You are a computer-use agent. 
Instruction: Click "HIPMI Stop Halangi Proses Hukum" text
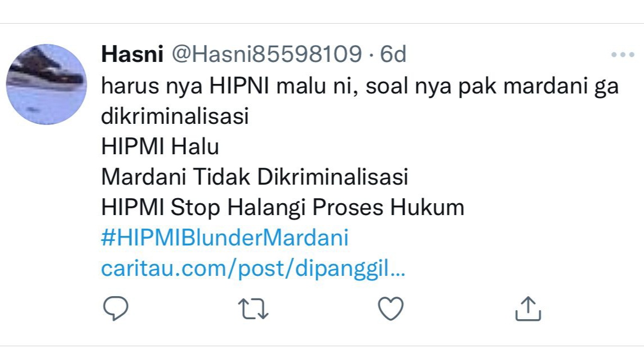coord(283,207)
